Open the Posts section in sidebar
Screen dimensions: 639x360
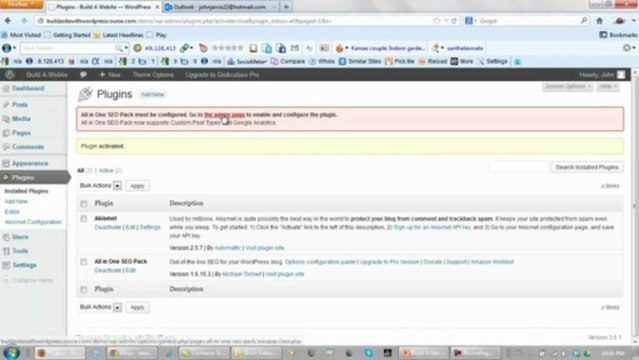tap(20, 105)
